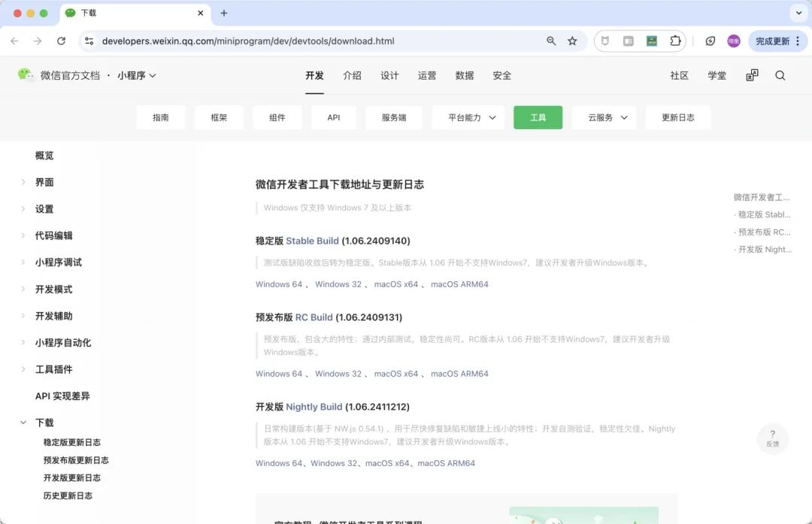Screen dimensions: 812x524
Task: Go back to the previous page
Action: coord(14,41)
